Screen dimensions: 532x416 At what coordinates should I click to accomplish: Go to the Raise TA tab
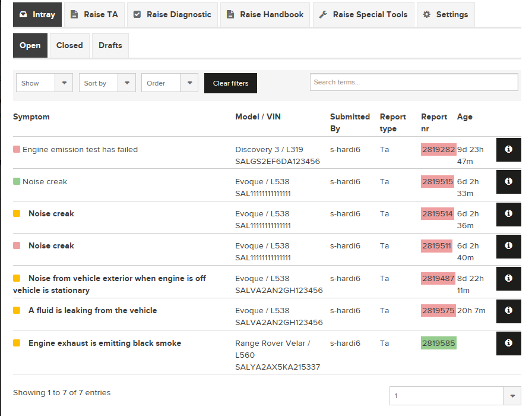[94, 15]
